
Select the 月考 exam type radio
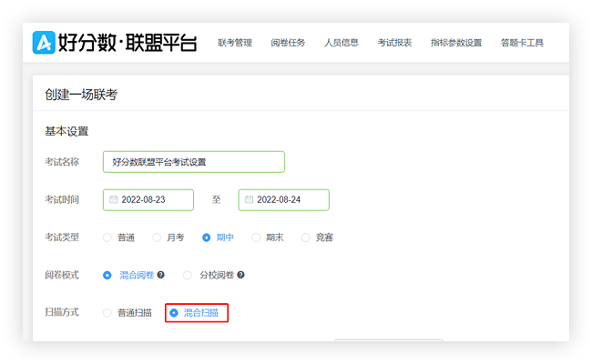tap(157, 238)
